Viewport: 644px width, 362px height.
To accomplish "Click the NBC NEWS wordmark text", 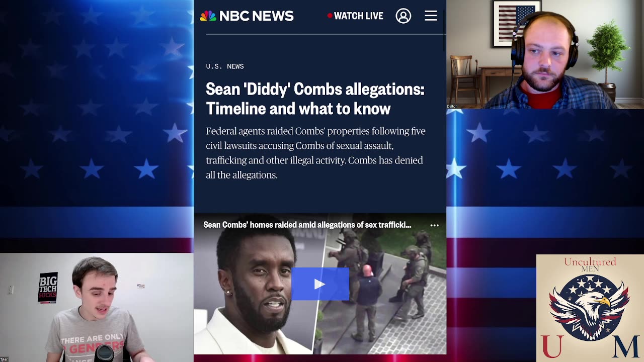I will pyautogui.click(x=257, y=16).
